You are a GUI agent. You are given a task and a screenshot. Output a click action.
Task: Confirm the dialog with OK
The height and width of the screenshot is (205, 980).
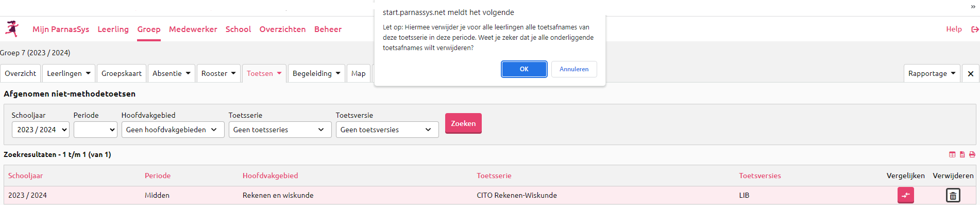point(524,69)
